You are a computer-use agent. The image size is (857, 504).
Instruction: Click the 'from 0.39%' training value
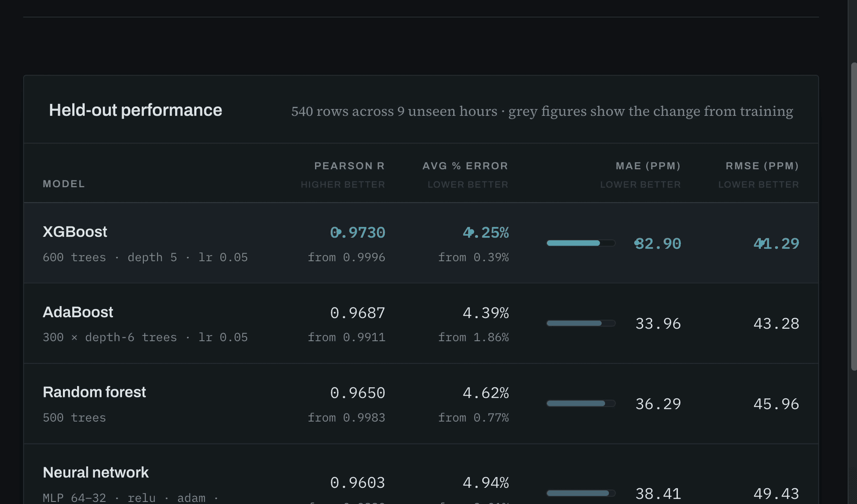473,257
